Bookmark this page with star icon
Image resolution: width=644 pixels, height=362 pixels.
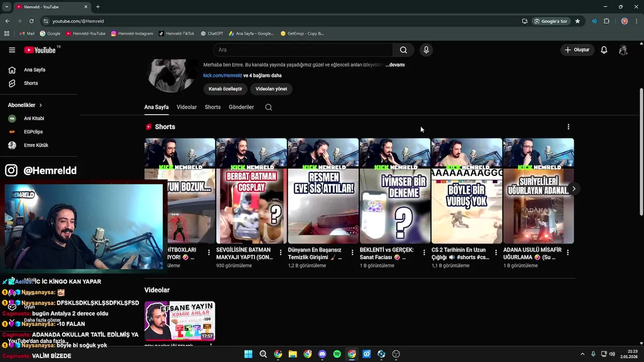point(578,21)
